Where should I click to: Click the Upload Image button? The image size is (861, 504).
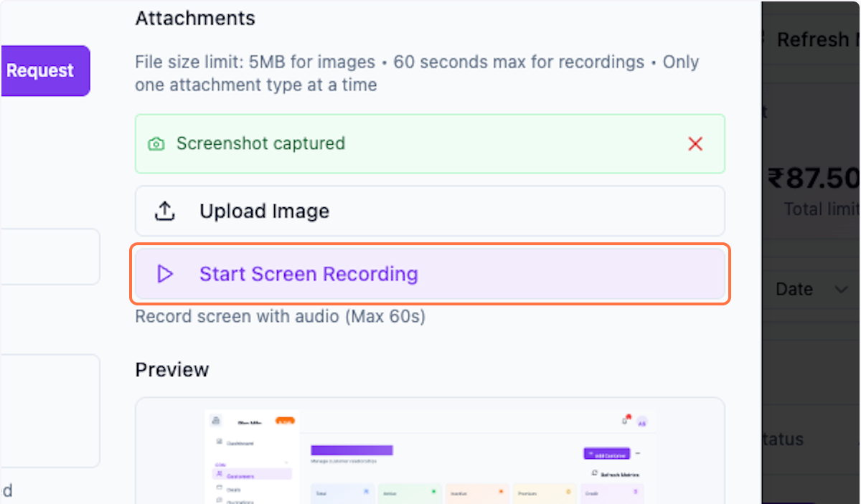coord(430,211)
